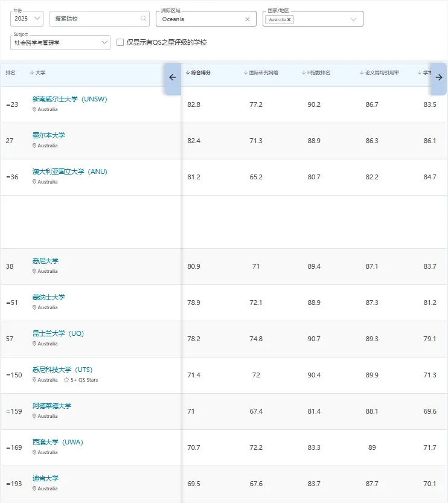448x503 pixels.
Task: Click the sort arrow beside H指数排名
Action: [x=304, y=73]
